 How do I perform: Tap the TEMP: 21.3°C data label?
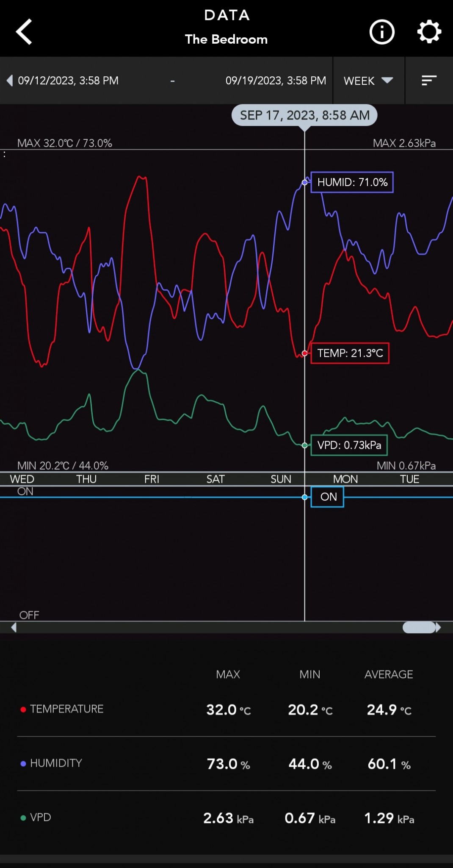[x=350, y=353]
